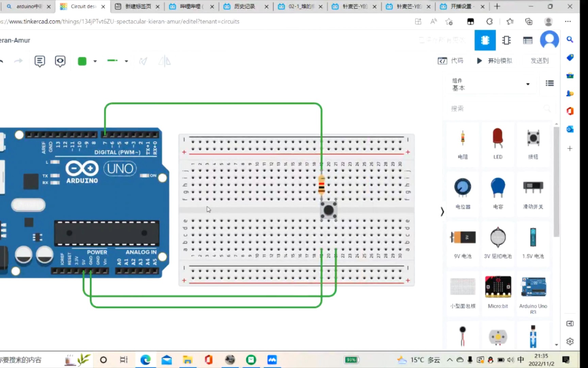Toggle notes visibility eye icon

60,61
